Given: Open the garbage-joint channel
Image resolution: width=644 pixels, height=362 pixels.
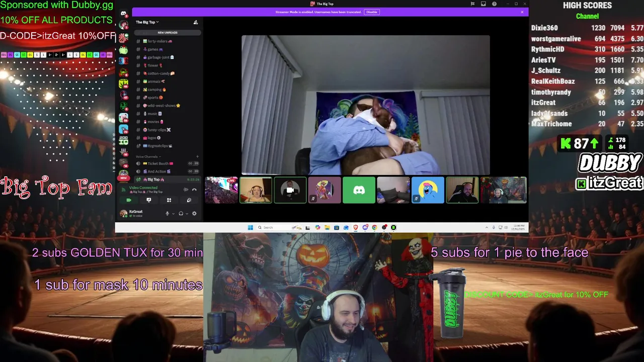Looking at the screenshot, I should coord(168,57).
